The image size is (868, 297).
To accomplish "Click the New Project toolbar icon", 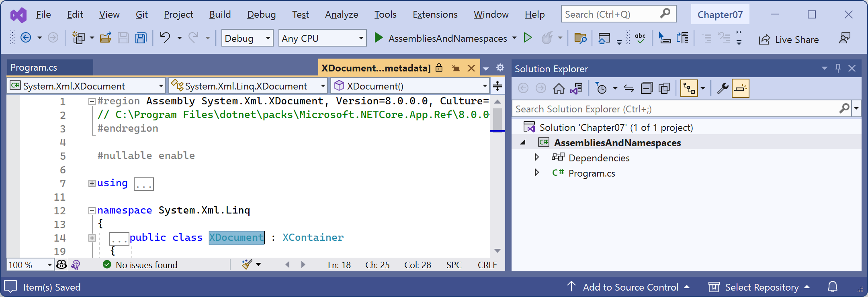I will coord(78,38).
